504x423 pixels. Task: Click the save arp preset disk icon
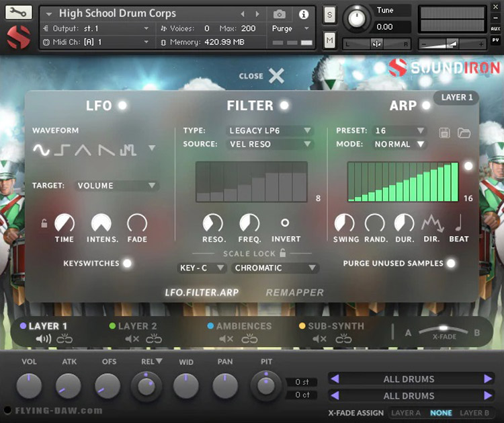445,132
